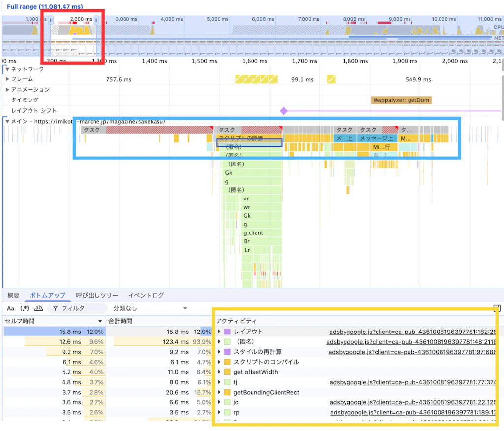Click the layout shift diamond marker
The width and height of the screenshot is (504, 431).
pyautogui.click(x=283, y=111)
